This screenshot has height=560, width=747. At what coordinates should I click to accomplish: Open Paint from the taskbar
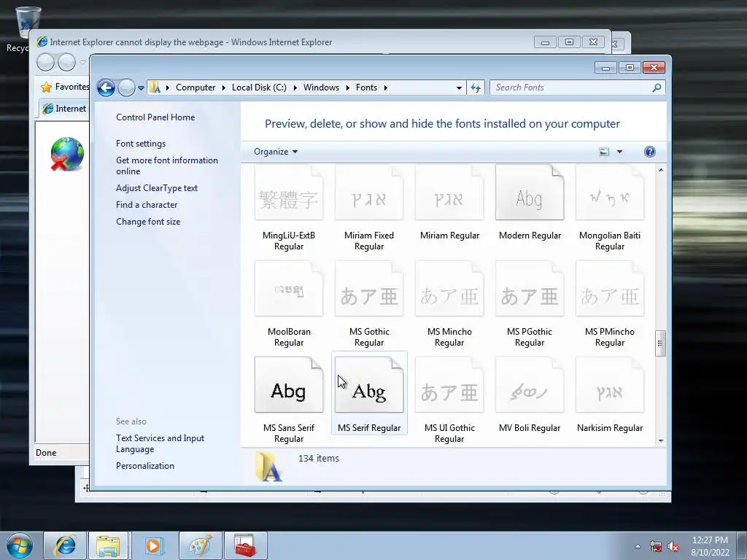[200, 545]
